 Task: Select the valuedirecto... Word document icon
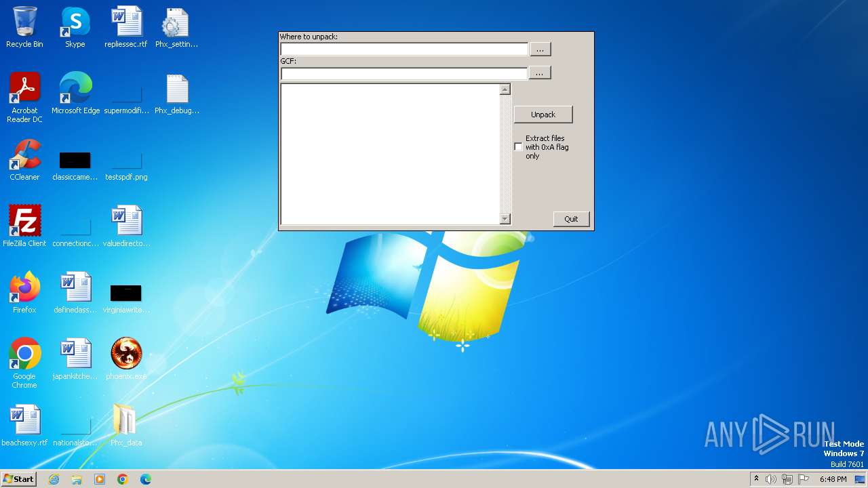point(126,226)
